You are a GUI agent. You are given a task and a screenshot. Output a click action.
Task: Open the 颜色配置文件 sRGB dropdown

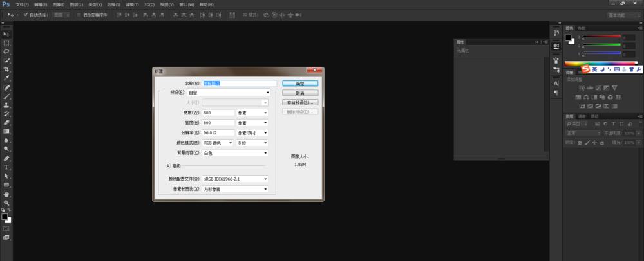[235, 179]
